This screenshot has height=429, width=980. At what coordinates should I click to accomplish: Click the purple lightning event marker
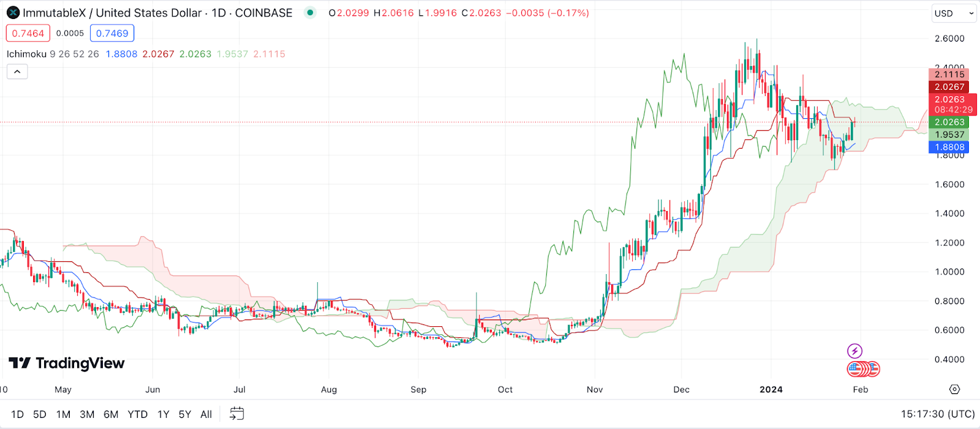(854, 351)
